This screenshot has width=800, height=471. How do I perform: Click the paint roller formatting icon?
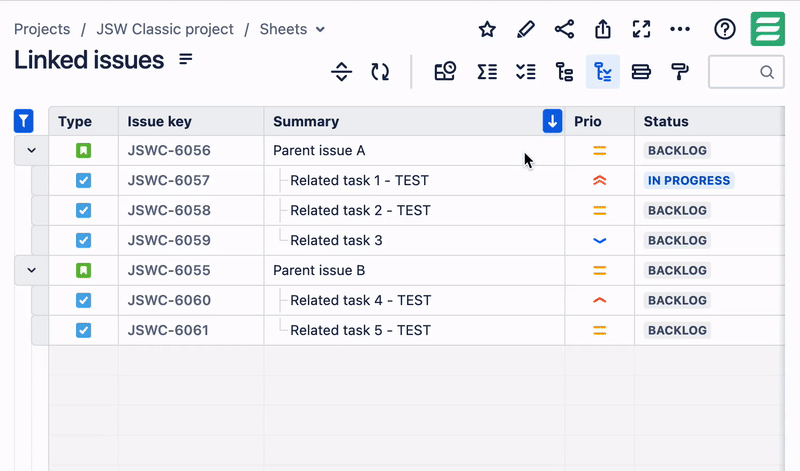pyautogui.click(x=680, y=72)
